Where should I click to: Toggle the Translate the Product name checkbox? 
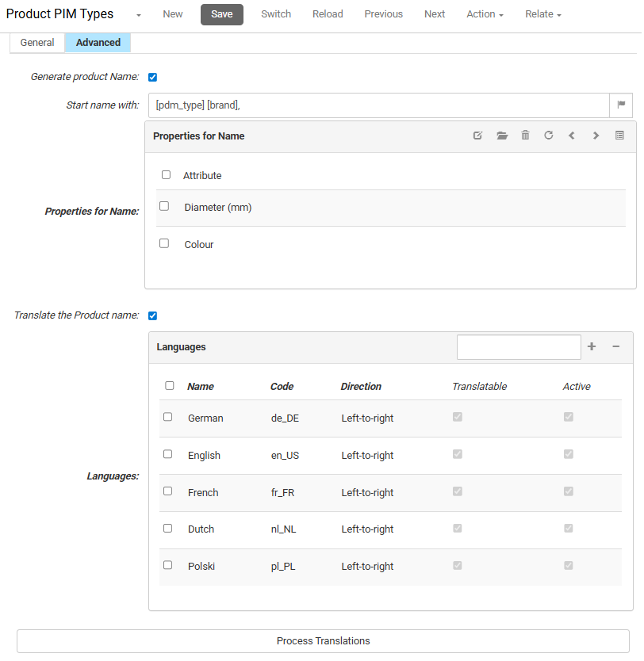[152, 315]
